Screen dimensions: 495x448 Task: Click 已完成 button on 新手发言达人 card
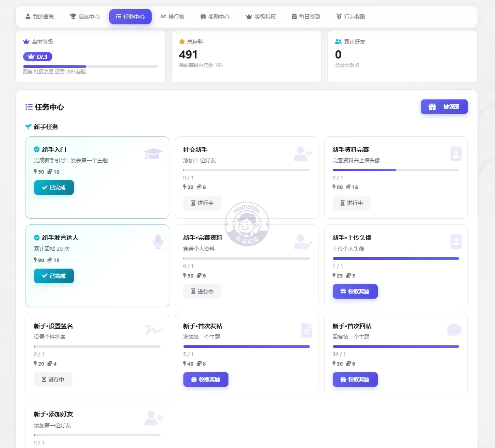coord(54,276)
